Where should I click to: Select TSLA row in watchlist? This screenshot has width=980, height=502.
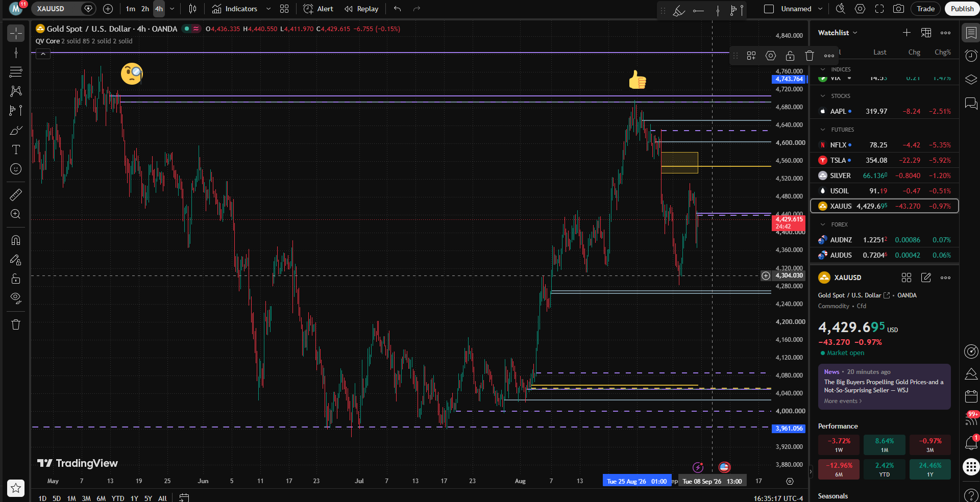[x=884, y=160]
